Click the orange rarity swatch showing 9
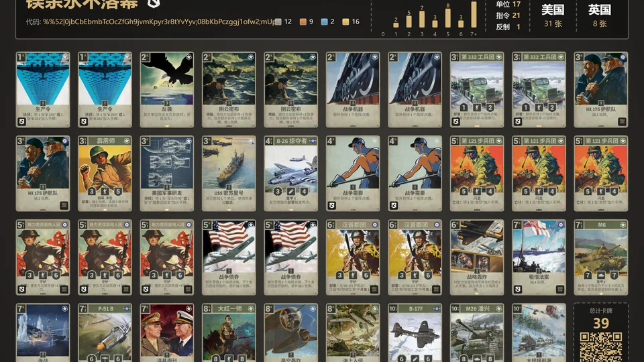 click(303, 21)
